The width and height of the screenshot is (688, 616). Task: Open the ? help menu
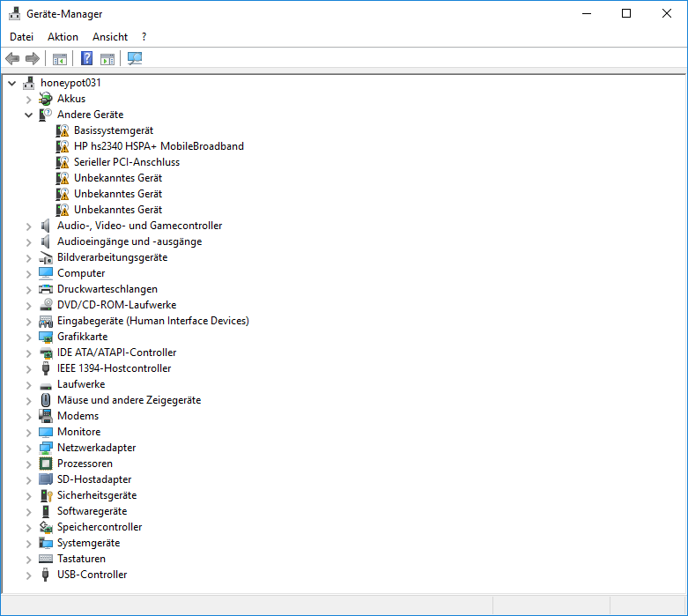pyautogui.click(x=144, y=37)
